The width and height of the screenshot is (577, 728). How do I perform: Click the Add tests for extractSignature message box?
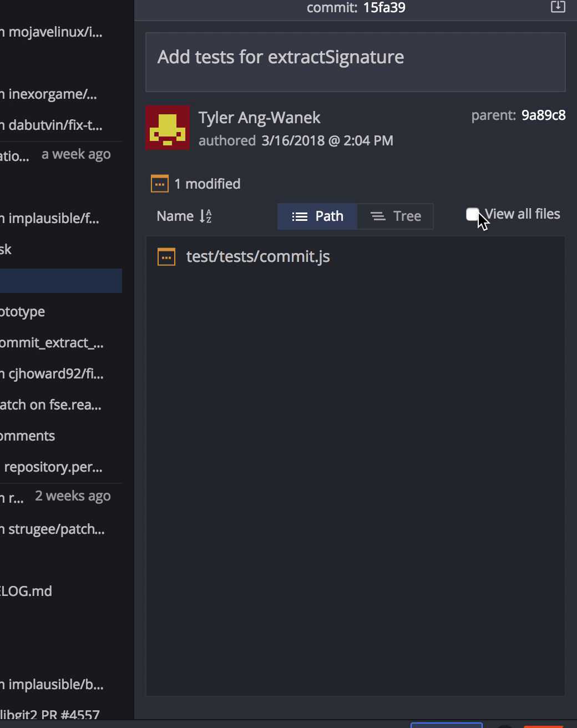[356, 62]
